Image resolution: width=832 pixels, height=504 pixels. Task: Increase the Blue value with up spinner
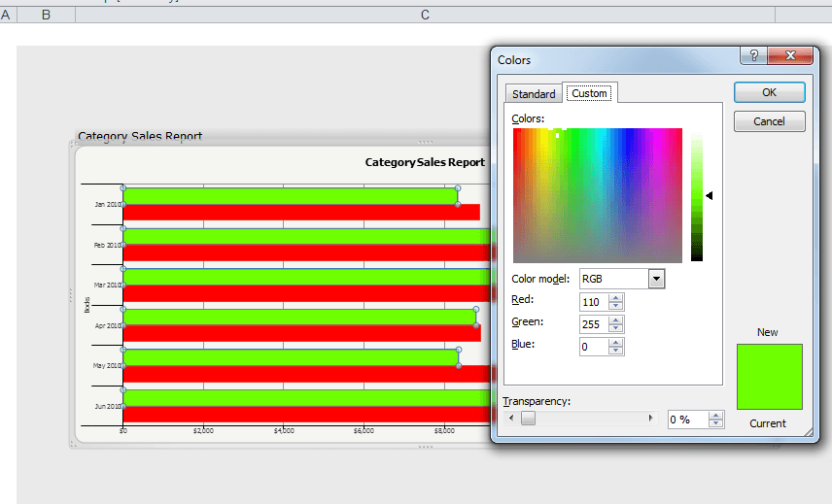[615, 343]
